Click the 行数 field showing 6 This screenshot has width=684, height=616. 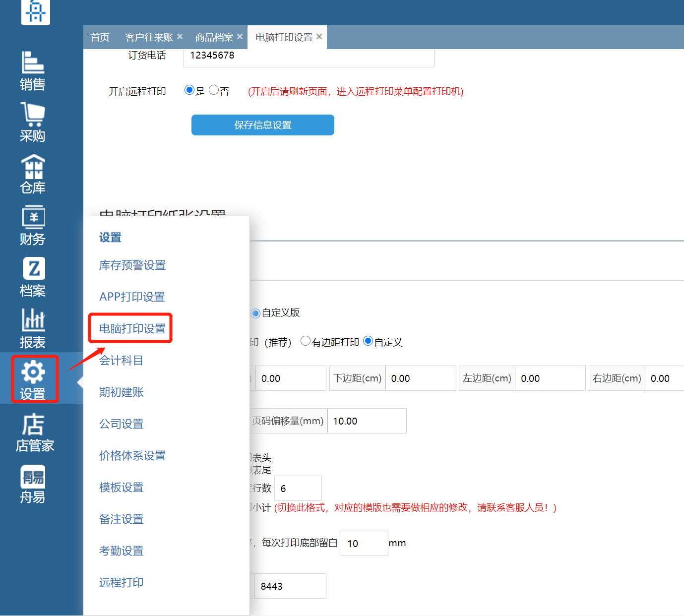pyautogui.click(x=298, y=489)
